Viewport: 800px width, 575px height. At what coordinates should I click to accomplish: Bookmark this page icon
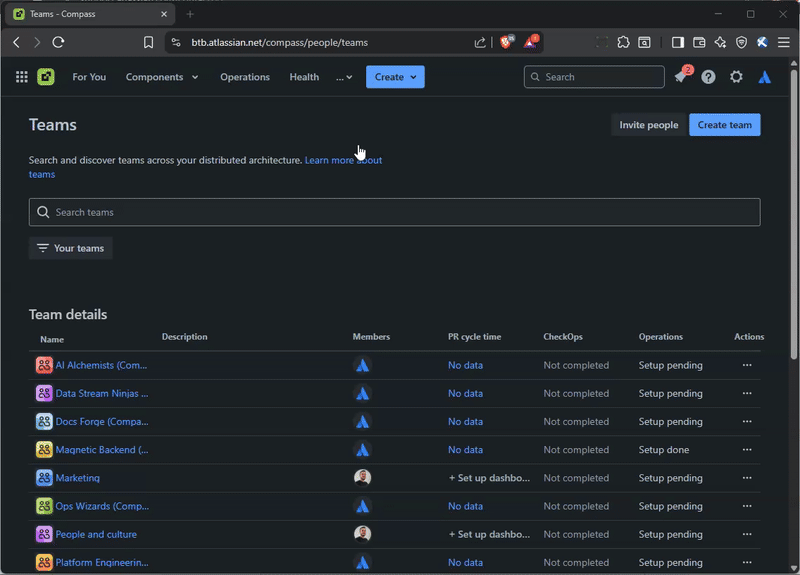click(x=148, y=42)
